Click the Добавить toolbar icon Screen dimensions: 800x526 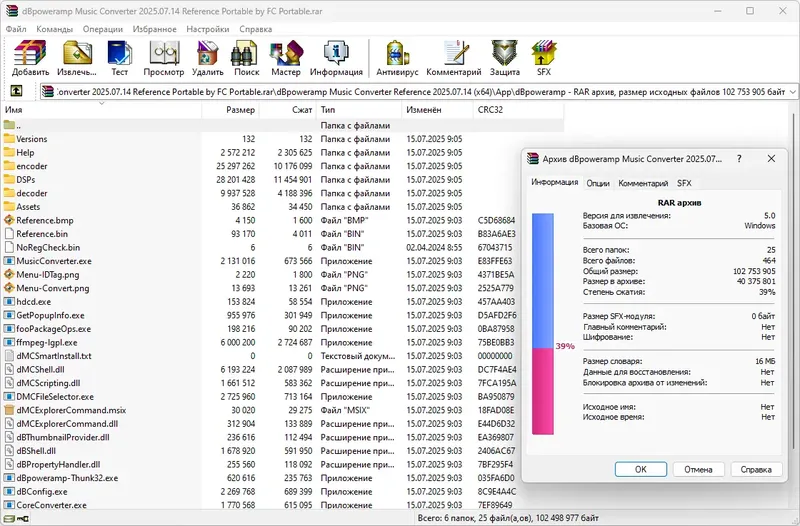click(30, 53)
